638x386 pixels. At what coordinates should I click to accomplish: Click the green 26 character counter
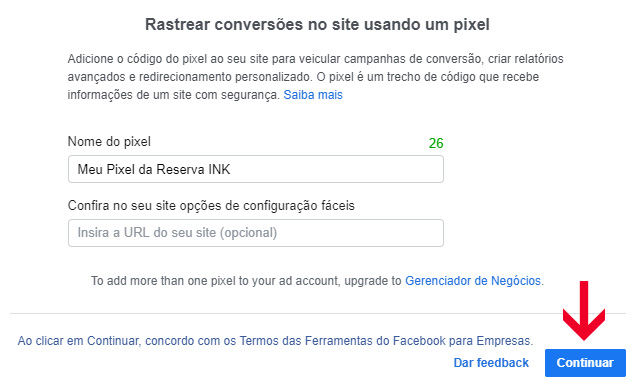(x=436, y=143)
